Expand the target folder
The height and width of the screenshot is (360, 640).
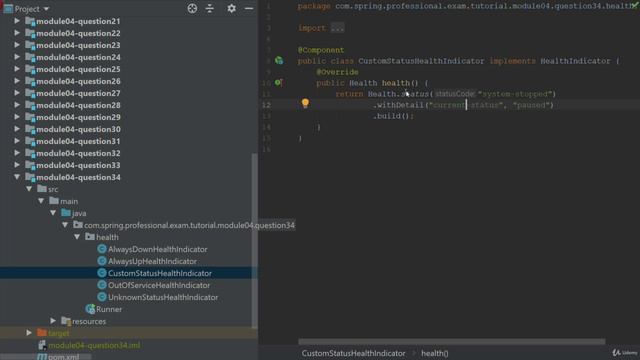coord(29,333)
